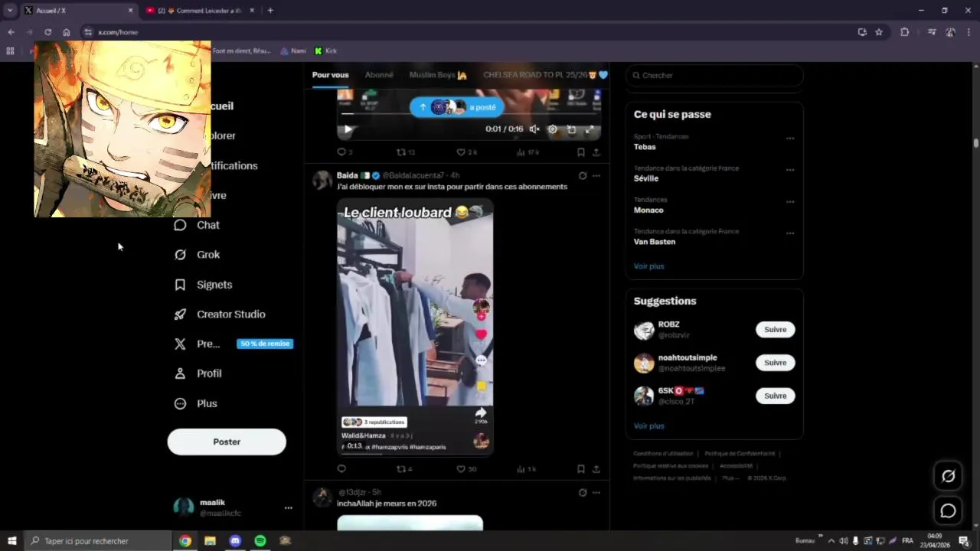Open CHELSEA ROAD TO PL 25/26 tab
Screen dimensions: 980x551
pos(546,75)
